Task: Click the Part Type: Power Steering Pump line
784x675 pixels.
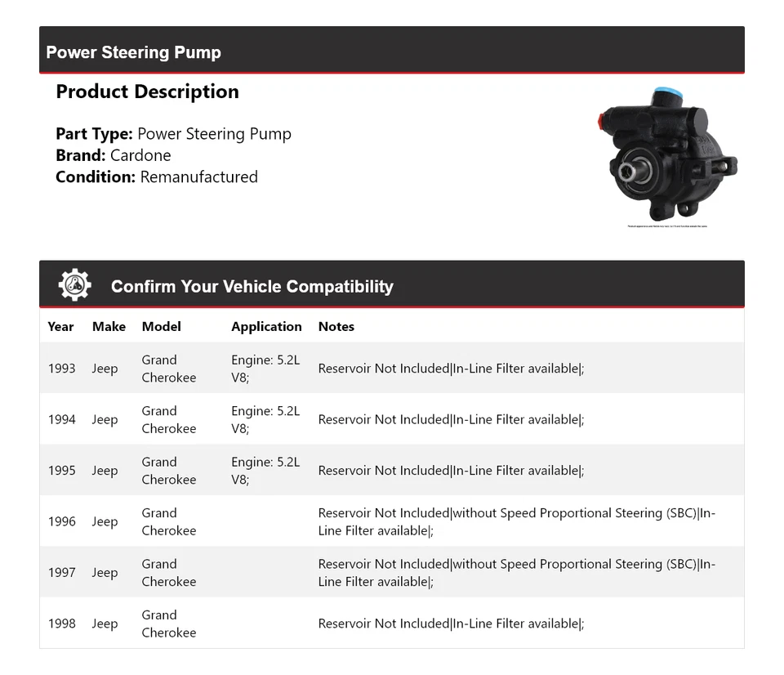Action: (173, 134)
